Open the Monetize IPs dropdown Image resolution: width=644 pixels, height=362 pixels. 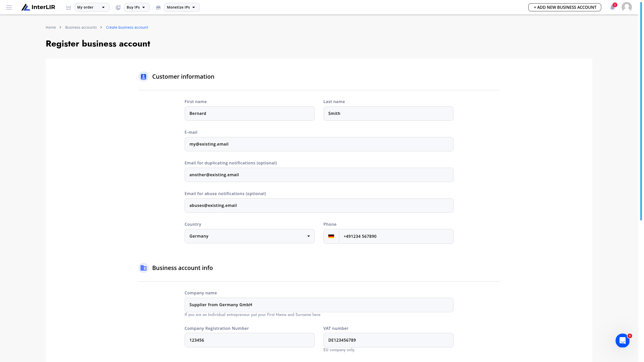pyautogui.click(x=182, y=7)
